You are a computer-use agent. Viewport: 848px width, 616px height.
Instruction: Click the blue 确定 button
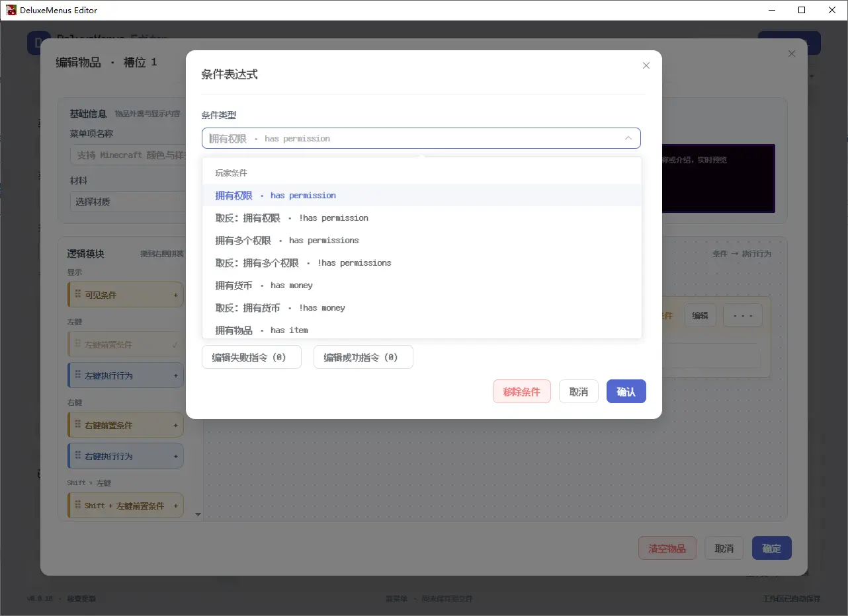pyautogui.click(x=772, y=549)
